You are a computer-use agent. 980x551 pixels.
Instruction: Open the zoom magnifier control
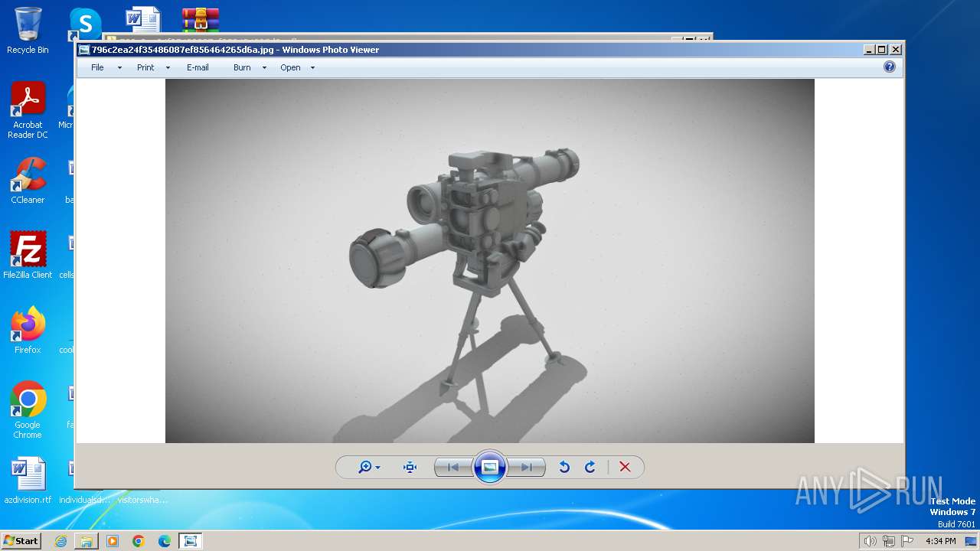[x=364, y=467]
